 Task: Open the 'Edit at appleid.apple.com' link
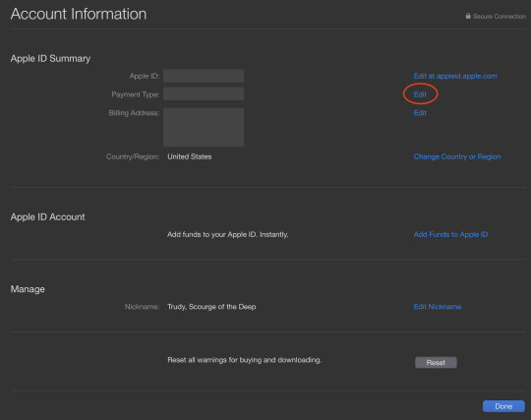tap(455, 76)
